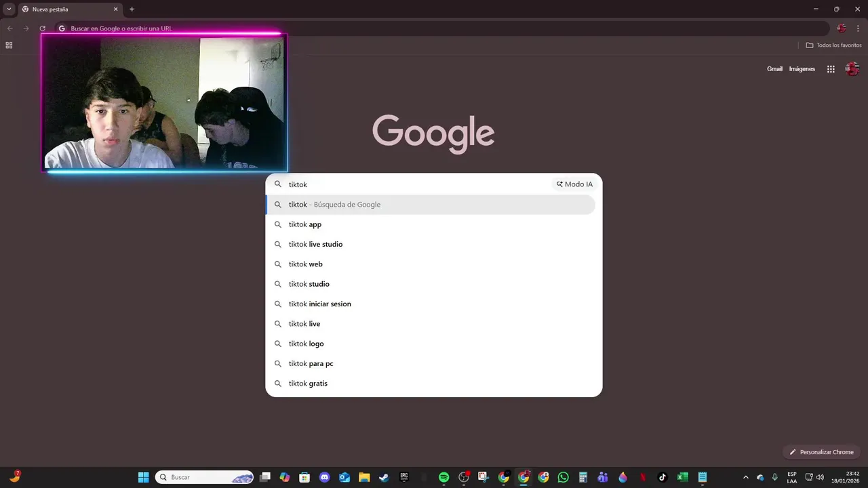Launch Copilot from the taskbar

[285, 477]
